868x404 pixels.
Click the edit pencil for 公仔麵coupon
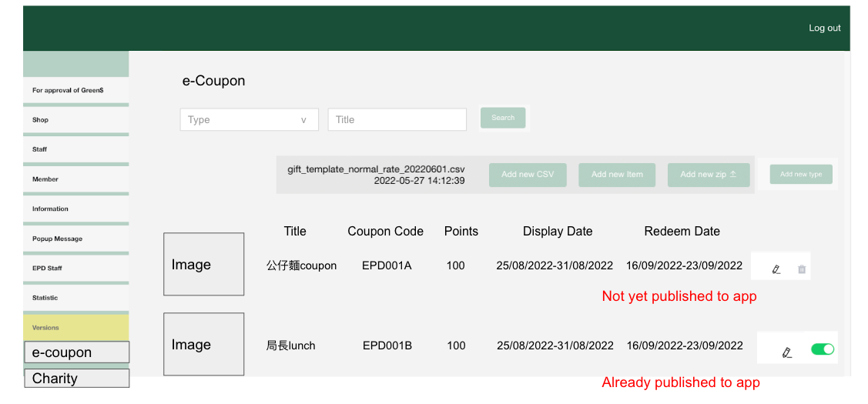(776, 269)
